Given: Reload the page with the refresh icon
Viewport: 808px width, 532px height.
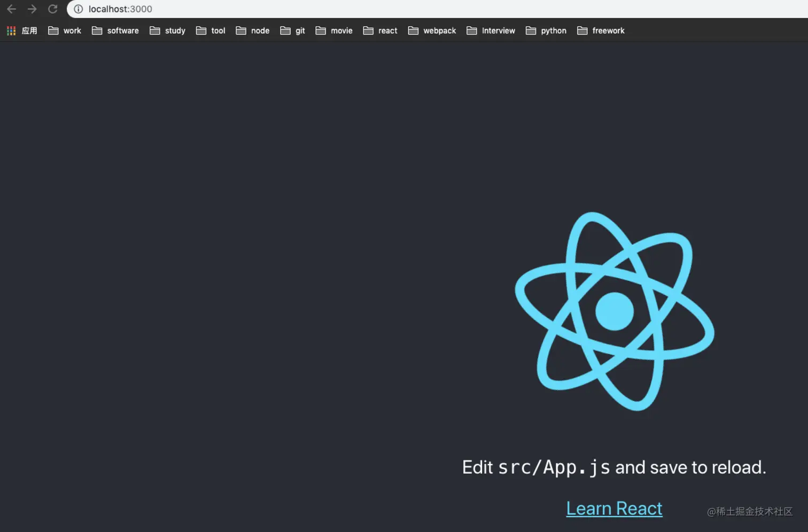Looking at the screenshot, I should point(52,9).
